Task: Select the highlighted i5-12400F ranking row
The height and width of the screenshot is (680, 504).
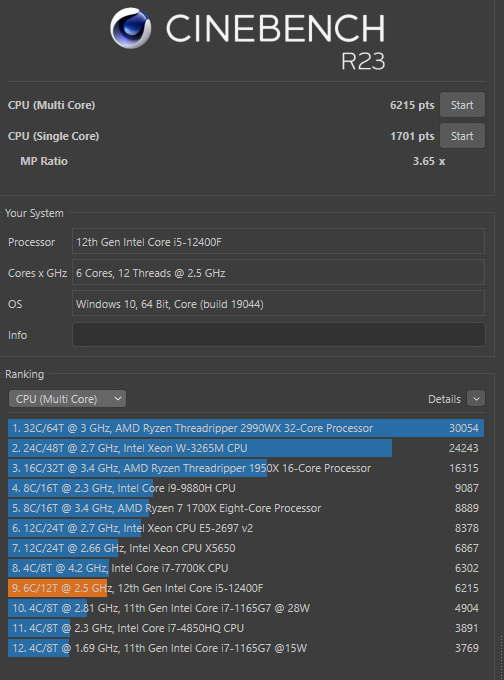Action: click(246, 588)
